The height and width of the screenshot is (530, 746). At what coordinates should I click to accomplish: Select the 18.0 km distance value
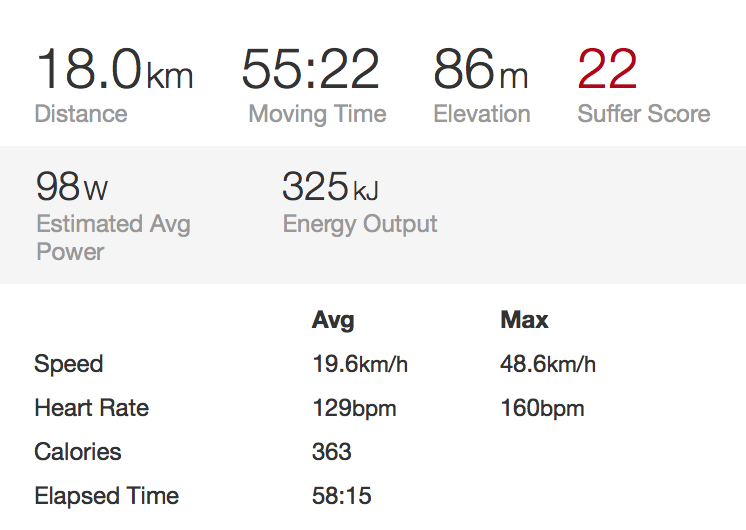coord(114,70)
